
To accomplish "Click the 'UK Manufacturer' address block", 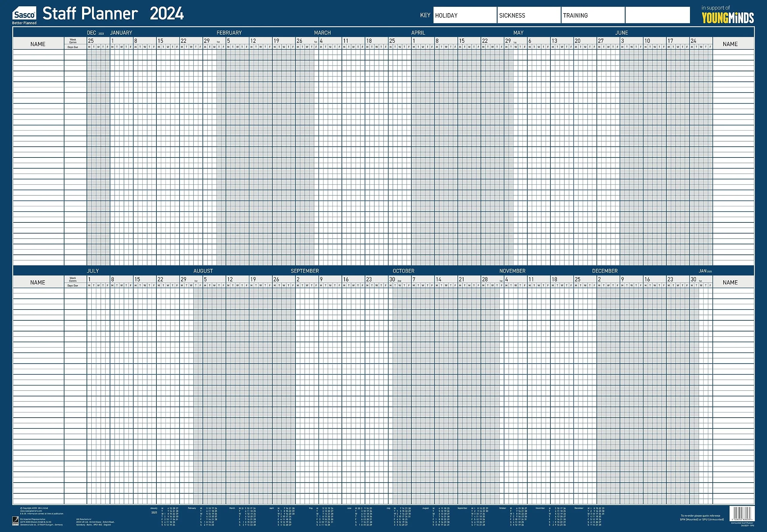I will tap(95, 522).
